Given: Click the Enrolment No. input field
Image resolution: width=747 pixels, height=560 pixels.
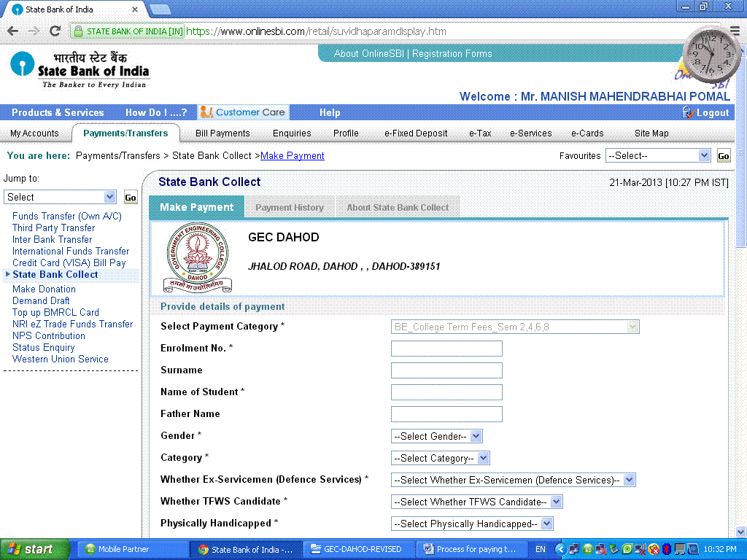Looking at the screenshot, I should (446, 349).
